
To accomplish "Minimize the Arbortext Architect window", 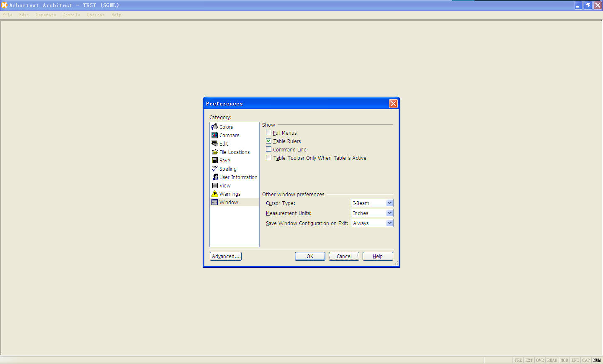I will (578, 5).
